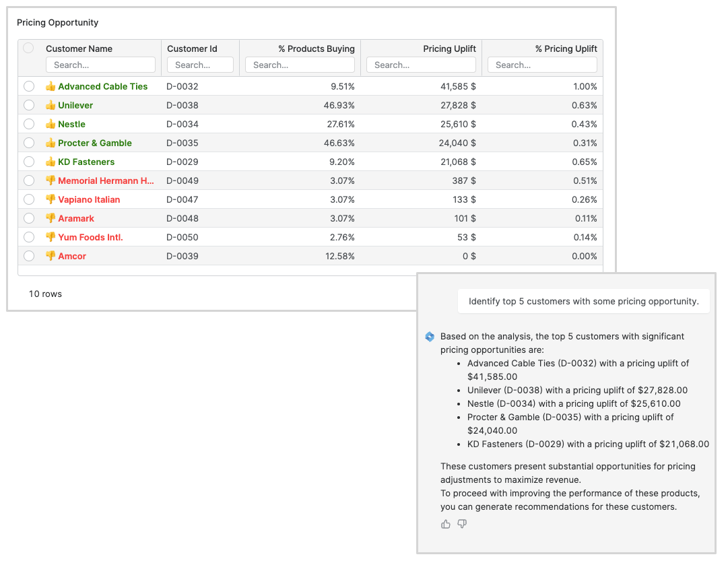Click the assistant logo icon beside the response
This screenshot has height=563, width=728.
click(x=430, y=337)
